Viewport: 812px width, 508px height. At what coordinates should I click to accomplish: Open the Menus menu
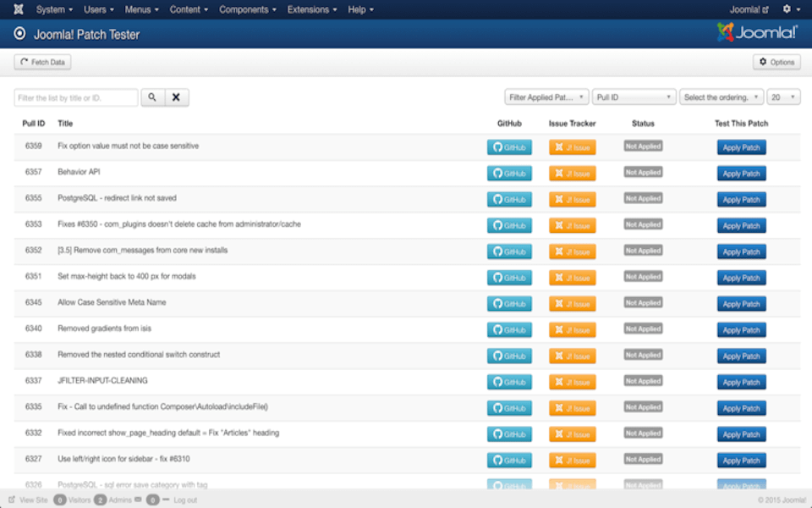(141, 9)
